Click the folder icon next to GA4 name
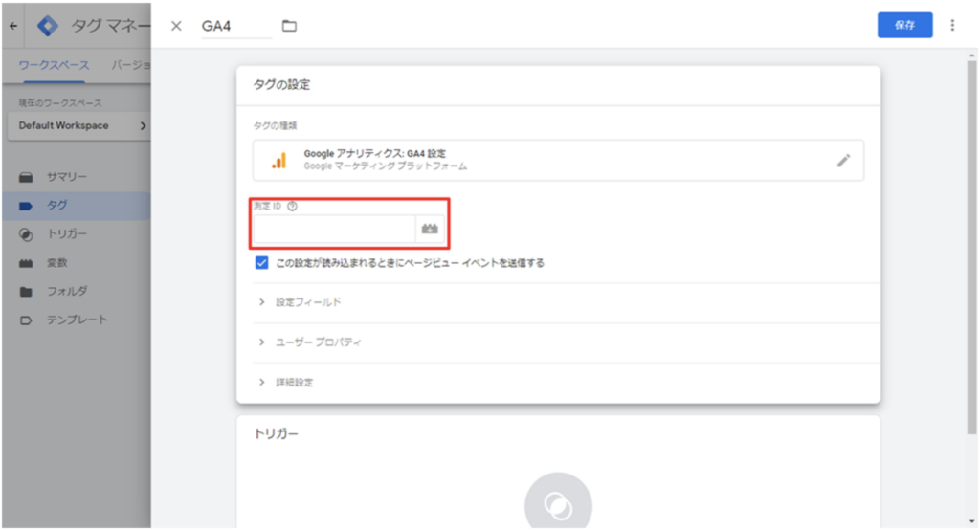The height and width of the screenshot is (530, 980). 289,26
